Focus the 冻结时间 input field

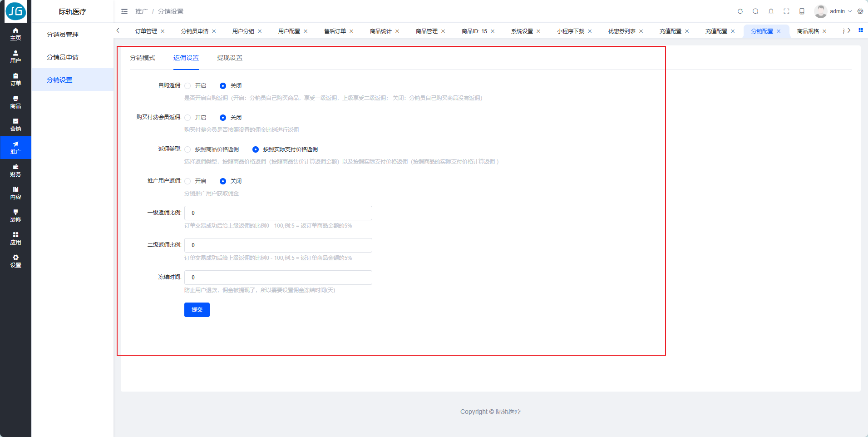pyautogui.click(x=278, y=278)
